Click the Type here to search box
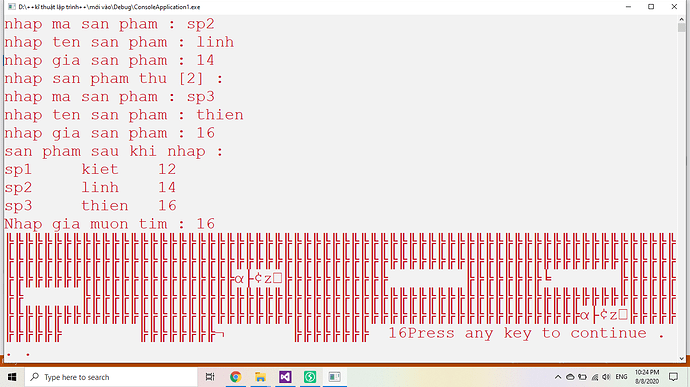 pos(110,377)
